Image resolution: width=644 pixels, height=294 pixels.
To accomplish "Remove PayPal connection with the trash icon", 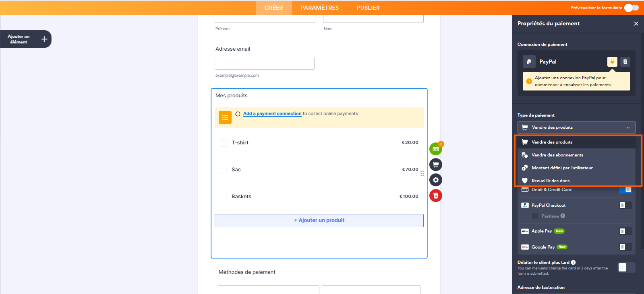I will pyautogui.click(x=625, y=62).
